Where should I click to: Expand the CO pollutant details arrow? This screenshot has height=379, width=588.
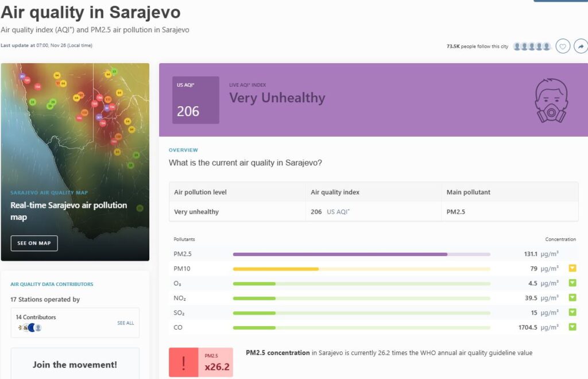[572, 327]
